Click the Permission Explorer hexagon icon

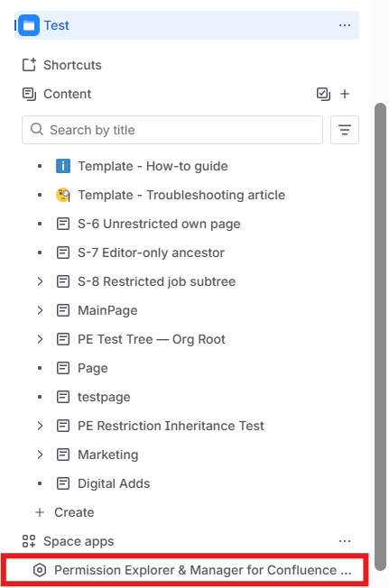[40, 570]
